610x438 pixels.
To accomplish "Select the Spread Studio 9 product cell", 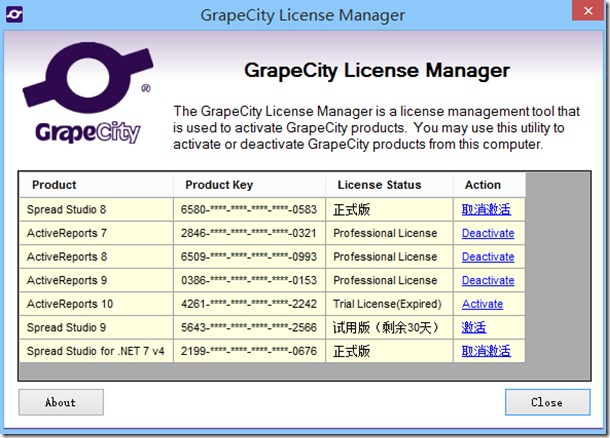I will [x=96, y=328].
